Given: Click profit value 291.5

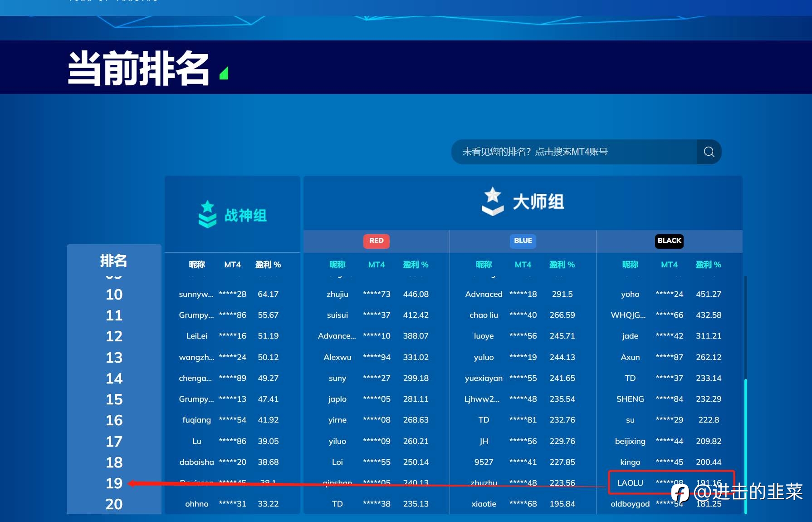Looking at the screenshot, I should (563, 294).
